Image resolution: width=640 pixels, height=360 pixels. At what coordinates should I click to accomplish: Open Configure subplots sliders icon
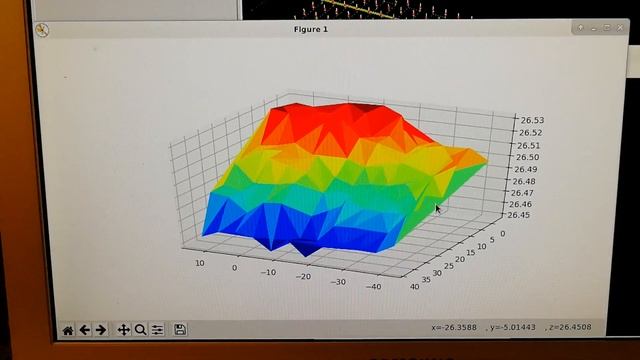coord(157,330)
